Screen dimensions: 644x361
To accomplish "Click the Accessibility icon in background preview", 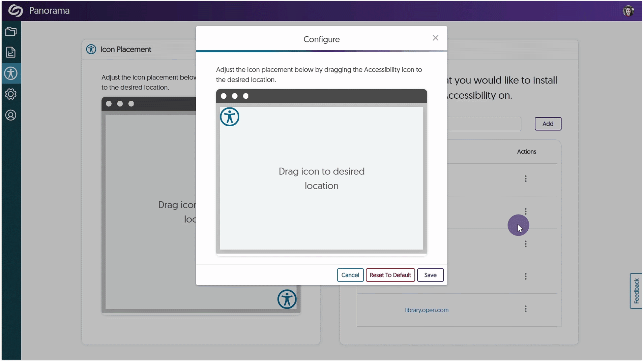I will (x=287, y=299).
